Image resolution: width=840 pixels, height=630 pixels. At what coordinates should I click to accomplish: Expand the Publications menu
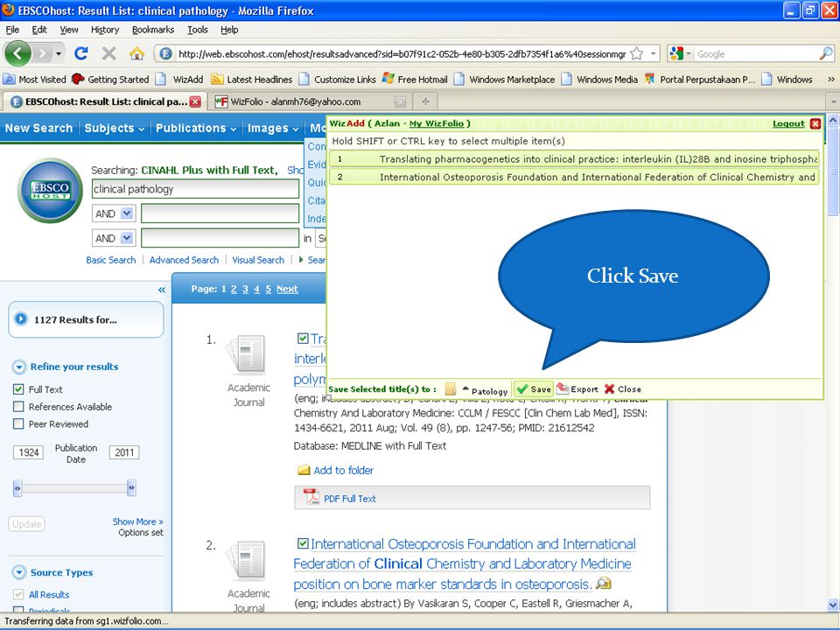196,128
